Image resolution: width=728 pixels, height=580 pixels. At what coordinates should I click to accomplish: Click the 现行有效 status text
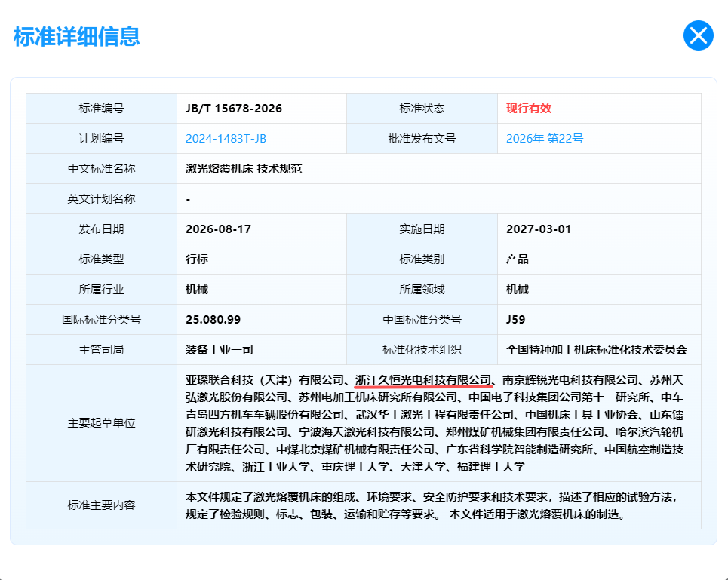pyautogui.click(x=528, y=109)
